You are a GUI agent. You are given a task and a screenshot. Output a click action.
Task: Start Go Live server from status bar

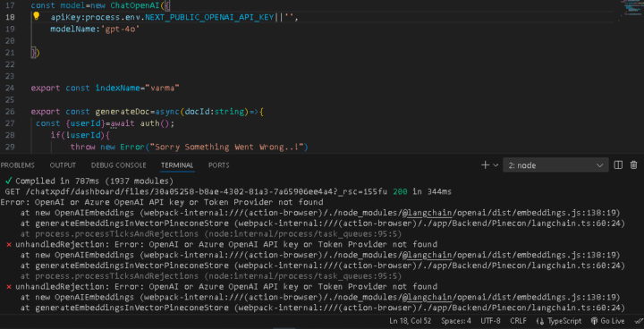[607, 321]
